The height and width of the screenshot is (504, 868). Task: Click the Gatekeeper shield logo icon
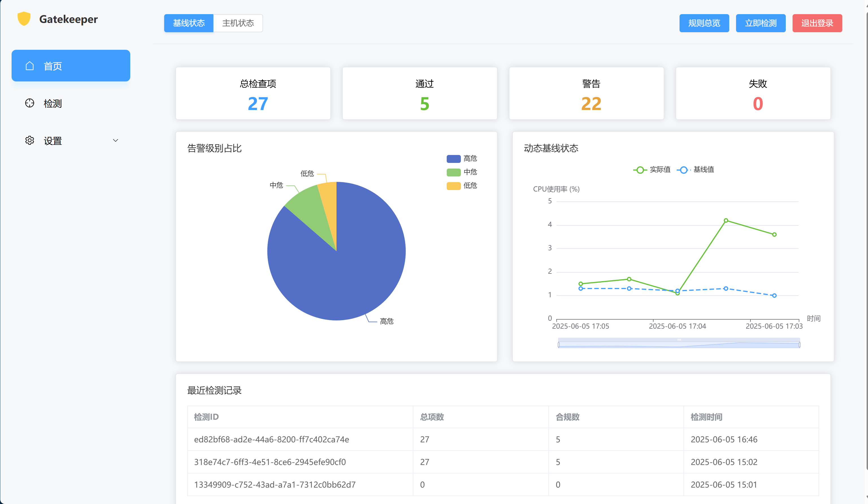point(23,19)
